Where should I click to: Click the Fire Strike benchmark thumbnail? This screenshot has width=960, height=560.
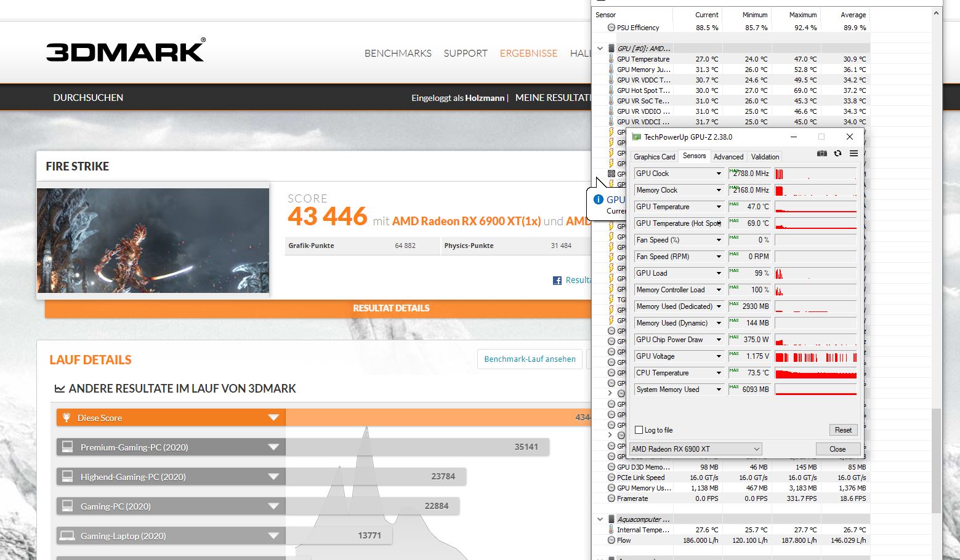click(x=153, y=241)
